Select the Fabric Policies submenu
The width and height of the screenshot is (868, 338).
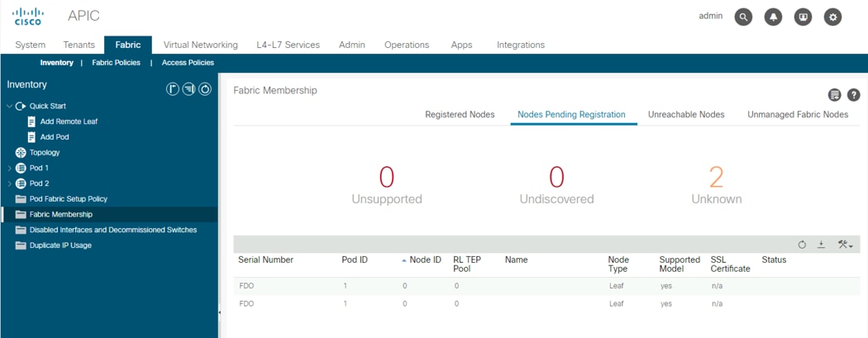coord(117,63)
